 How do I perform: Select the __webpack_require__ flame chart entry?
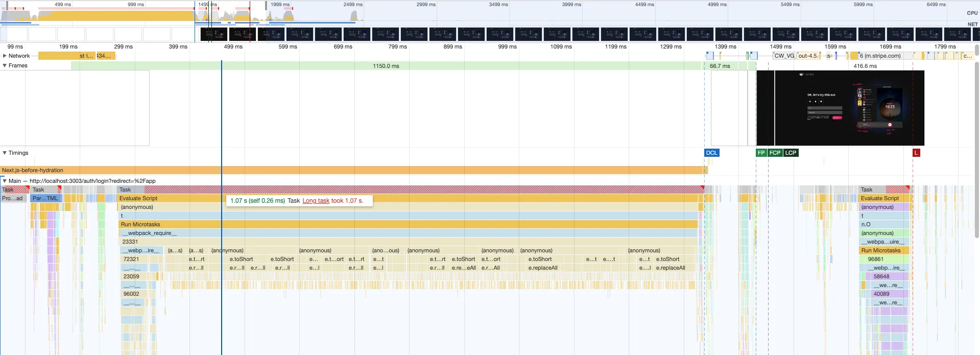pyautogui.click(x=409, y=233)
